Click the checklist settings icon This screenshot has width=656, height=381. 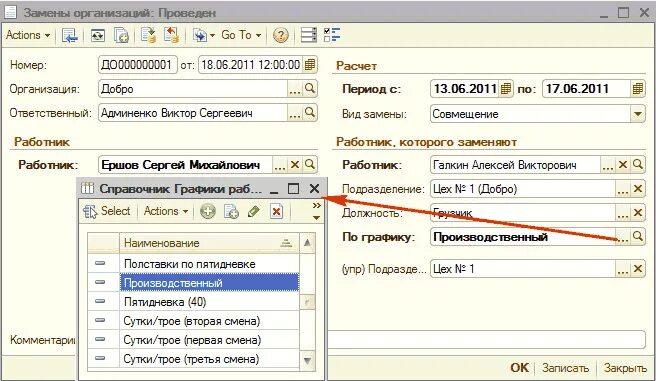332,35
